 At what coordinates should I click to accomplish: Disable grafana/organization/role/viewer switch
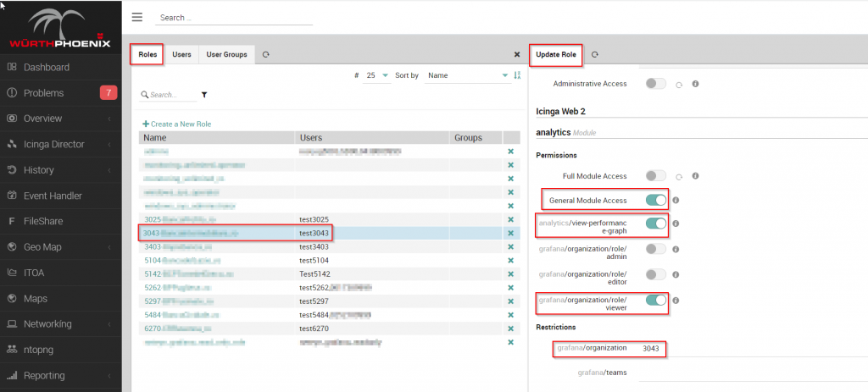click(x=656, y=300)
